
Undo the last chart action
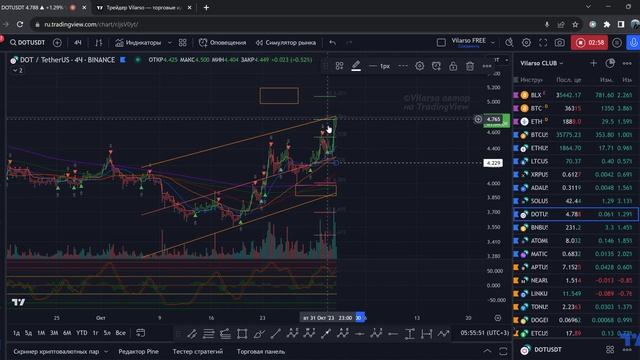[x=333, y=42]
